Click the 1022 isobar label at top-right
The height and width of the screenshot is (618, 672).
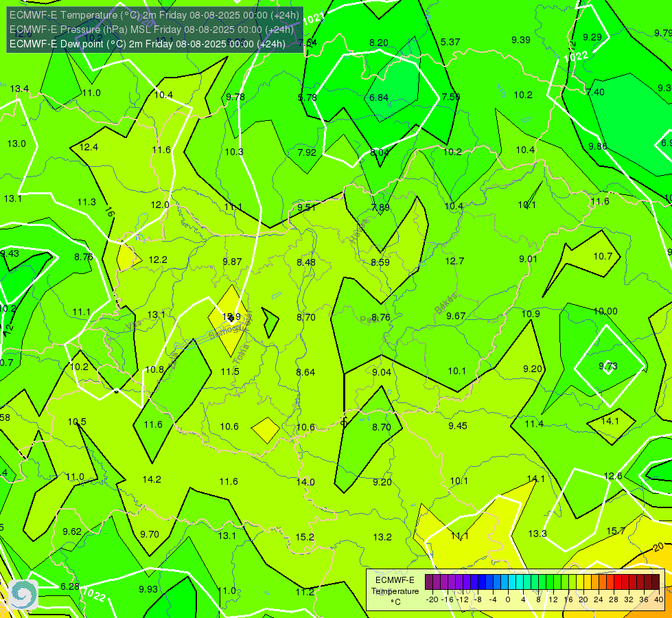point(577,56)
